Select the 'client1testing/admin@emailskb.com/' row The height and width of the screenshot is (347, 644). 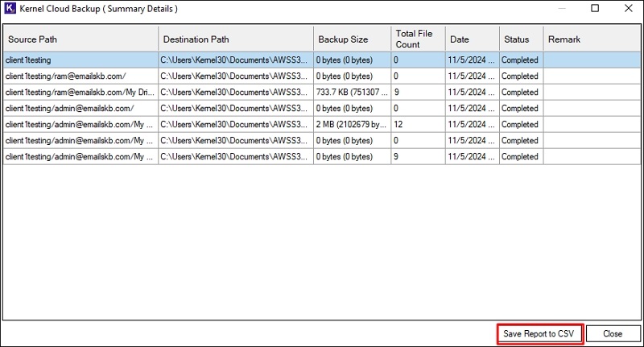click(x=322, y=108)
